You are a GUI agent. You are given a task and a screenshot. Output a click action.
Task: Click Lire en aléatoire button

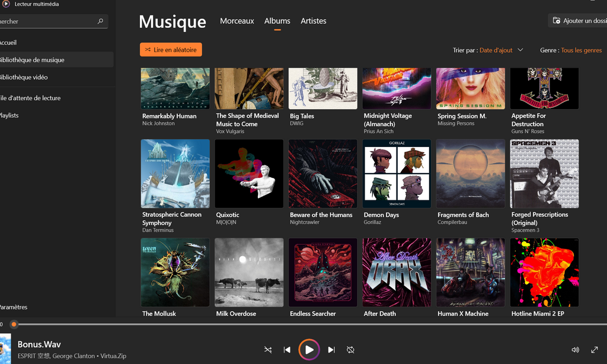(x=171, y=50)
